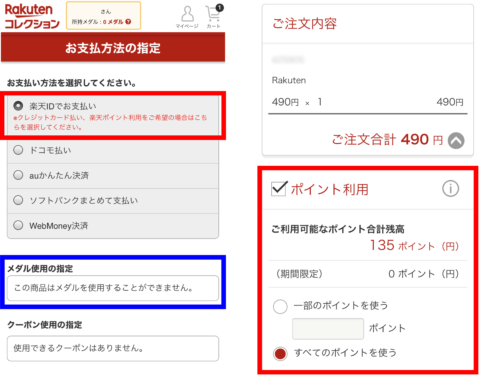This screenshot has height=377, width=480.
Task: Click the 使用できるクーポンはありません box
Action: 113,348
